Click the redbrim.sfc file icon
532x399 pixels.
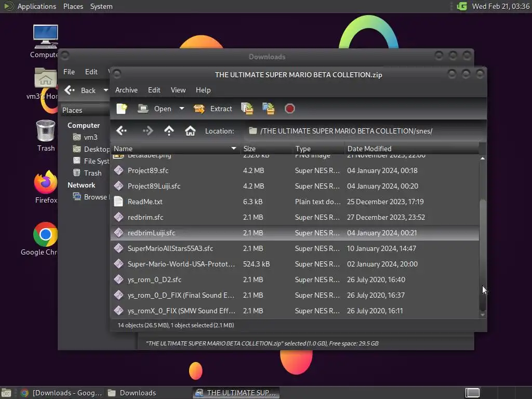tap(118, 217)
